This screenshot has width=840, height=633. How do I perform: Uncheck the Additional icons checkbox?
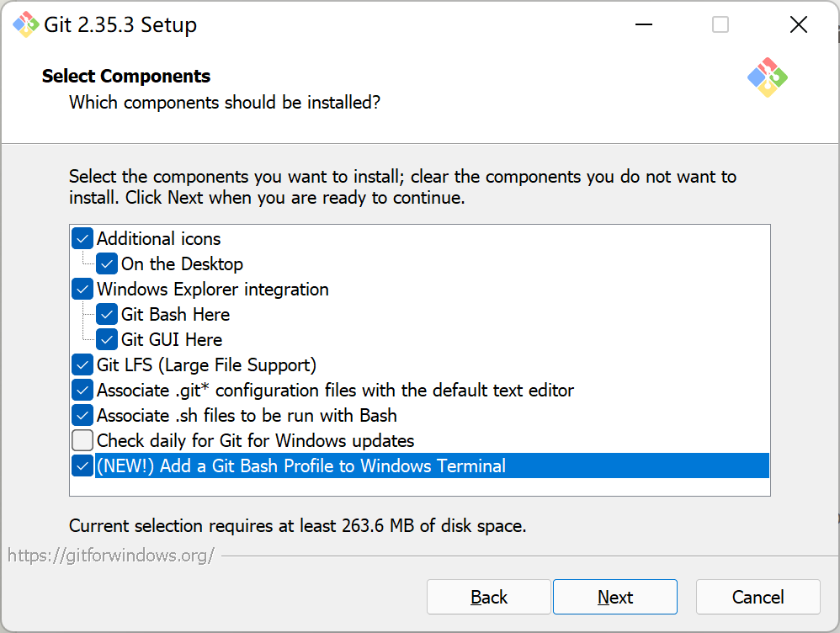82,239
